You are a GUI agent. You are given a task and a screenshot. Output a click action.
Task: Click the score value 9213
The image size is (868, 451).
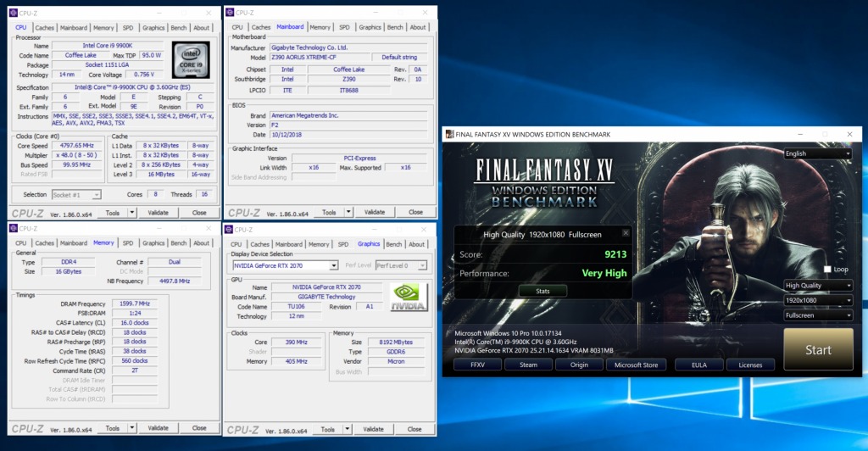[x=615, y=254]
